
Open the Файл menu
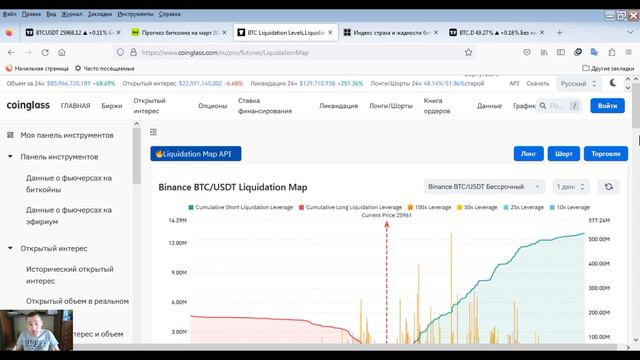[9, 14]
